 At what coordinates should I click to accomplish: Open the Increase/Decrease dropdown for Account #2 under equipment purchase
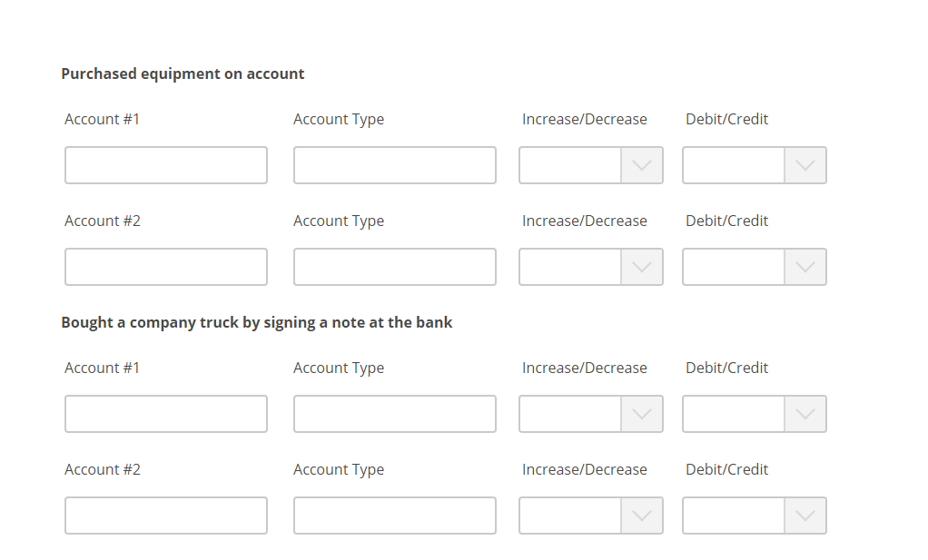(590, 267)
